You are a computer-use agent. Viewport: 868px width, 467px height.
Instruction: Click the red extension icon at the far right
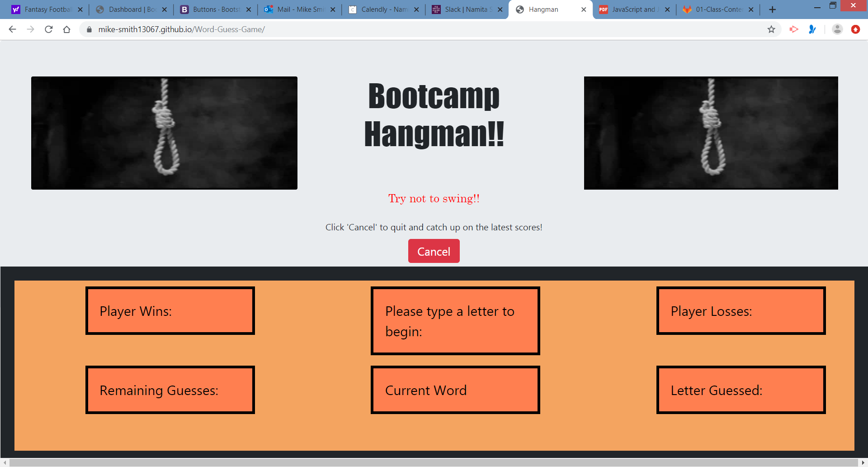(x=855, y=29)
